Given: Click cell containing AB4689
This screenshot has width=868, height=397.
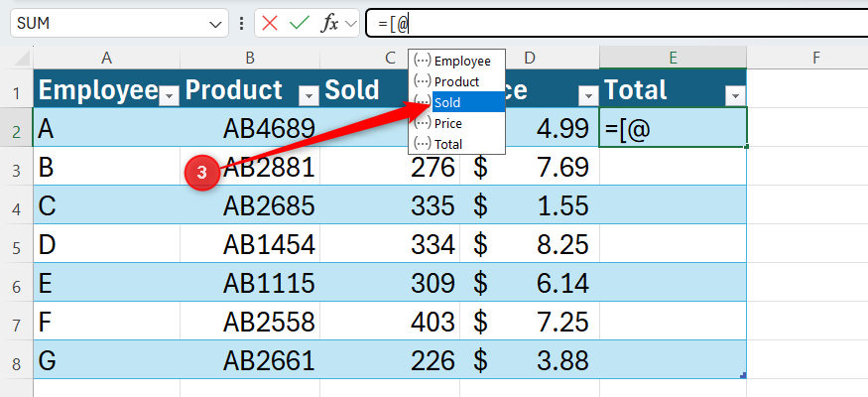Looking at the screenshot, I should [250, 128].
